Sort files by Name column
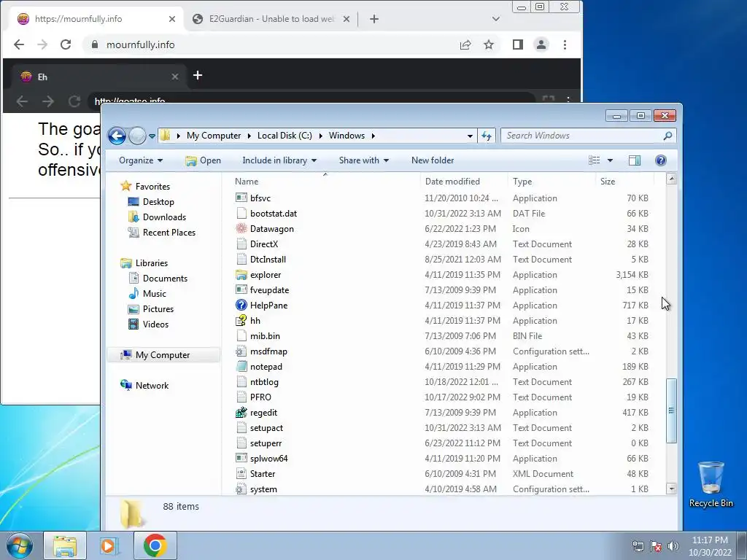The height and width of the screenshot is (560, 747). (247, 182)
